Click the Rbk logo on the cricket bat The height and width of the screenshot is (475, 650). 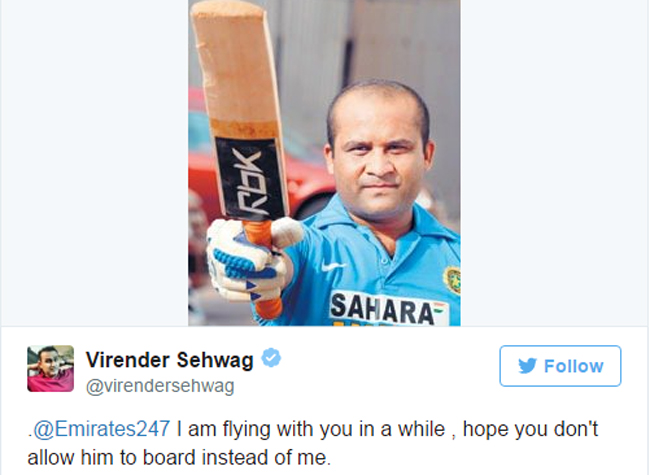[250, 179]
